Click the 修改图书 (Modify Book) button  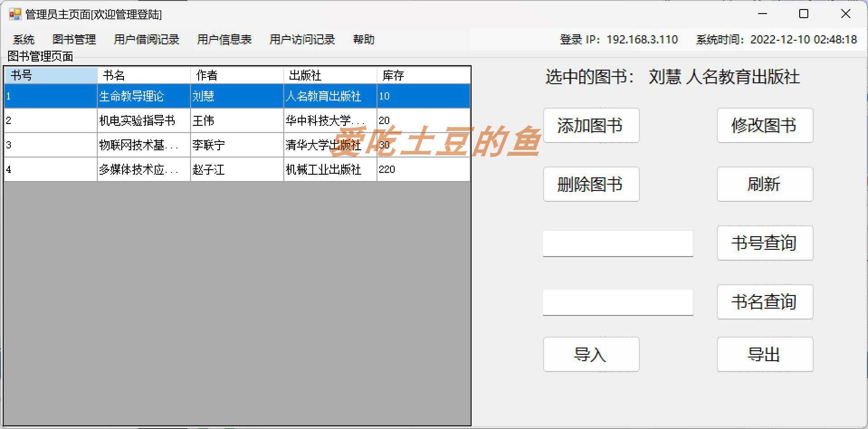(x=764, y=125)
